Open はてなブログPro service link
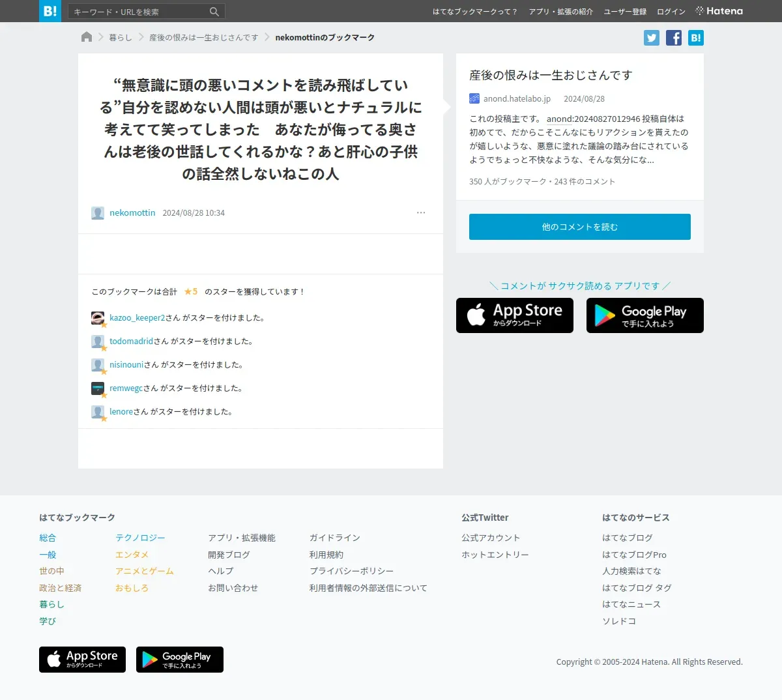 pos(634,555)
